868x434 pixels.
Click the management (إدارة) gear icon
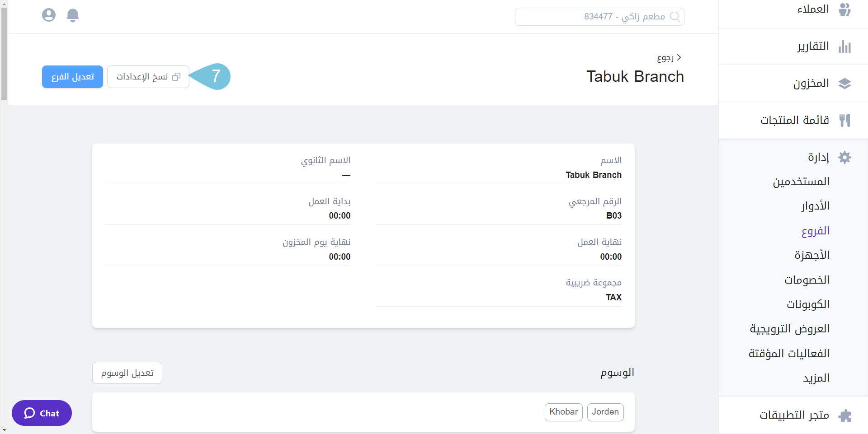pyautogui.click(x=844, y=158)
